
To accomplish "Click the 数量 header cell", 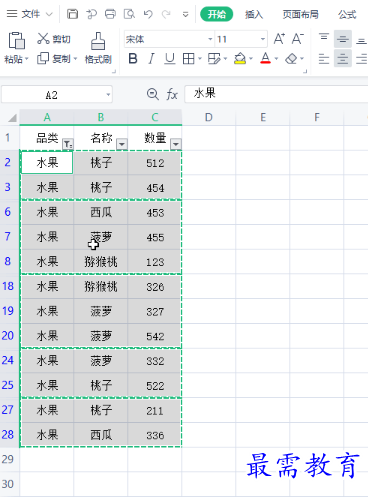I will 155,138.
